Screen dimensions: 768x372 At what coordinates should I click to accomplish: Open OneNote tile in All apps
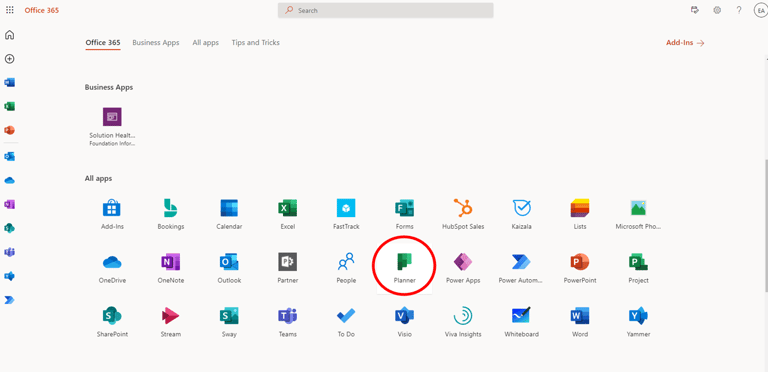171,267
